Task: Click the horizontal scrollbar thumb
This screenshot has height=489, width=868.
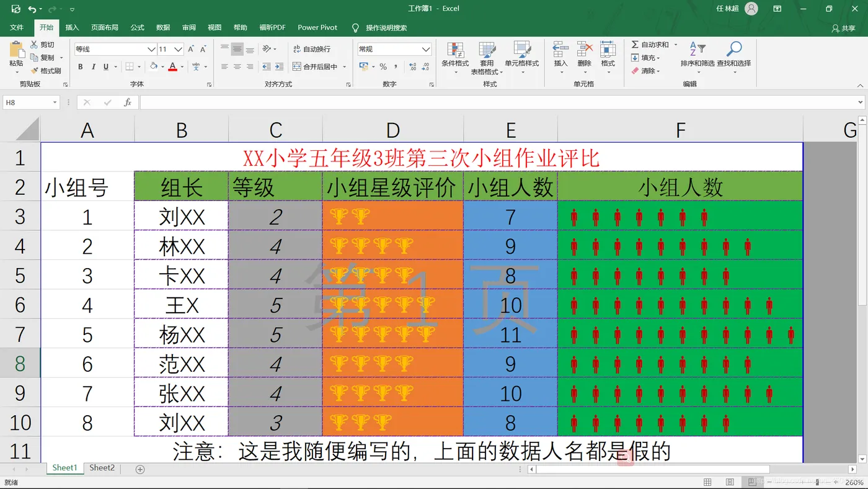Action: pyautogui.click(x=653, y=469)
